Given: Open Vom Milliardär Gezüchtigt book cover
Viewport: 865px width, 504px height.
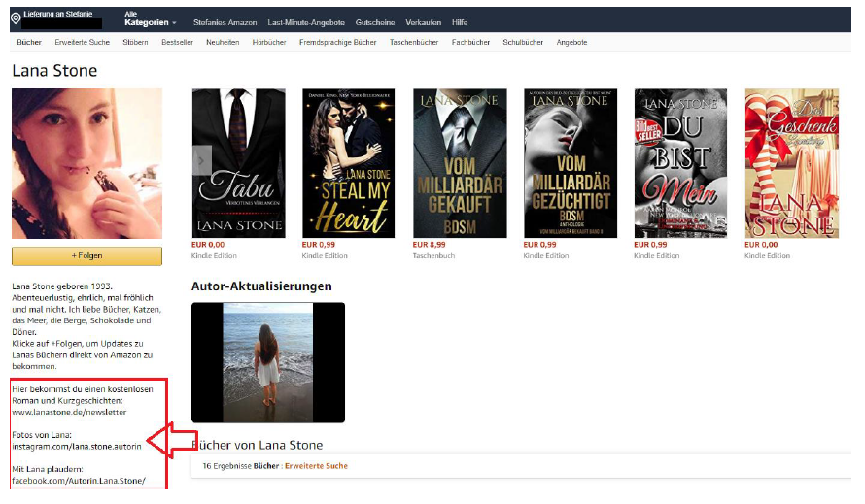Looking at the screenshot, I should point(571,163).
